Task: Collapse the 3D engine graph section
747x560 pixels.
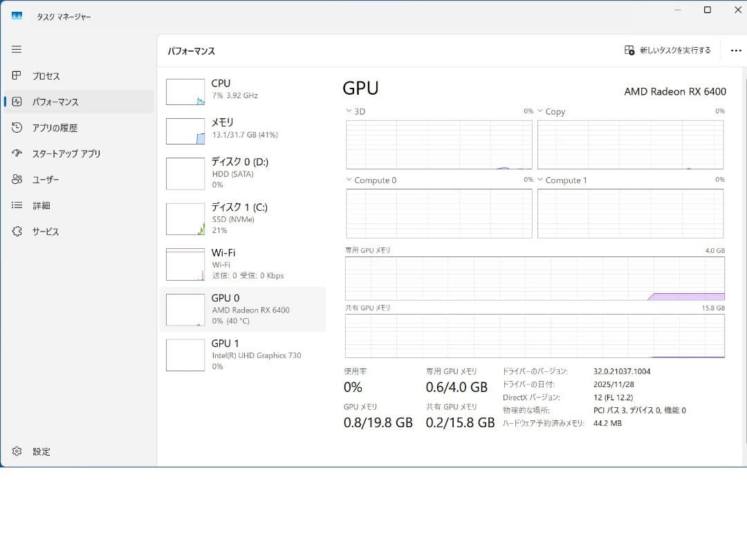Action: pos(348,111)
